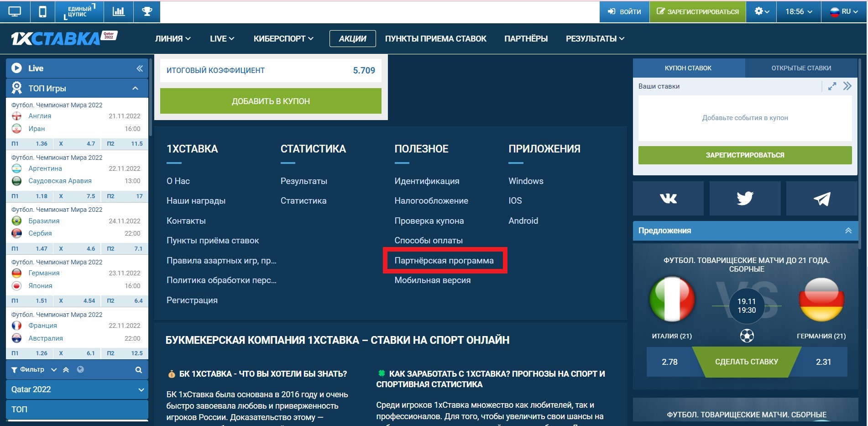The width and height of the screenshot is (868, 426).
Task: Open the Наши награды link
Action: (196, 201)
